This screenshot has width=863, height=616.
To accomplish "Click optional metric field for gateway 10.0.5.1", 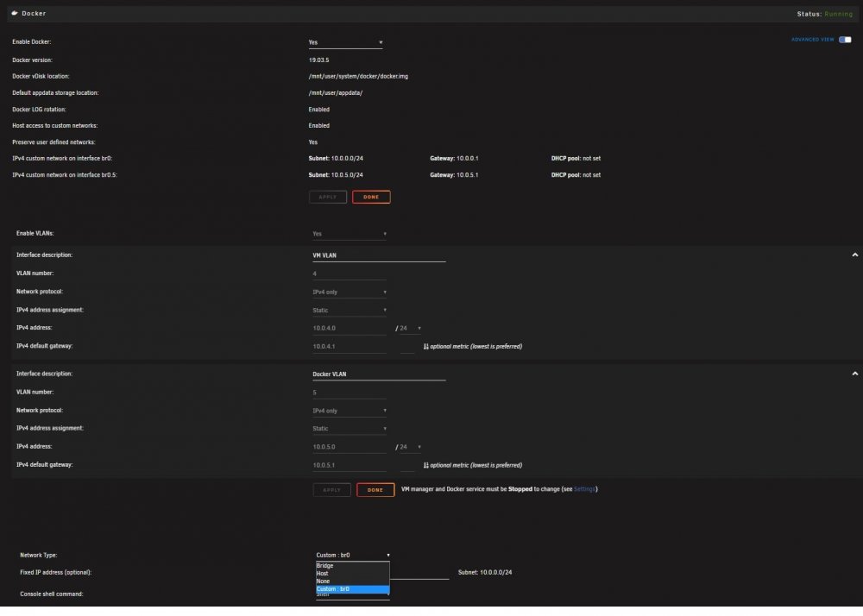I will pos(407,465).
